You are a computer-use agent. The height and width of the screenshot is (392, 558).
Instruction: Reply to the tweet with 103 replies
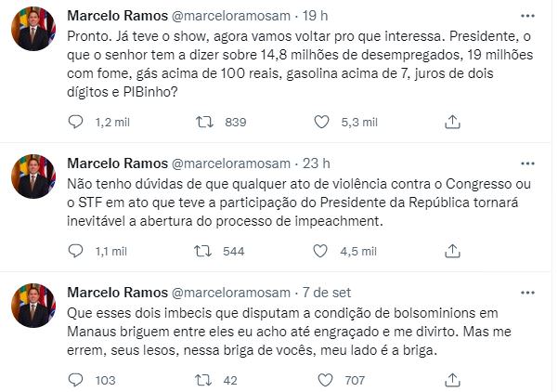[x=75, y=380]
